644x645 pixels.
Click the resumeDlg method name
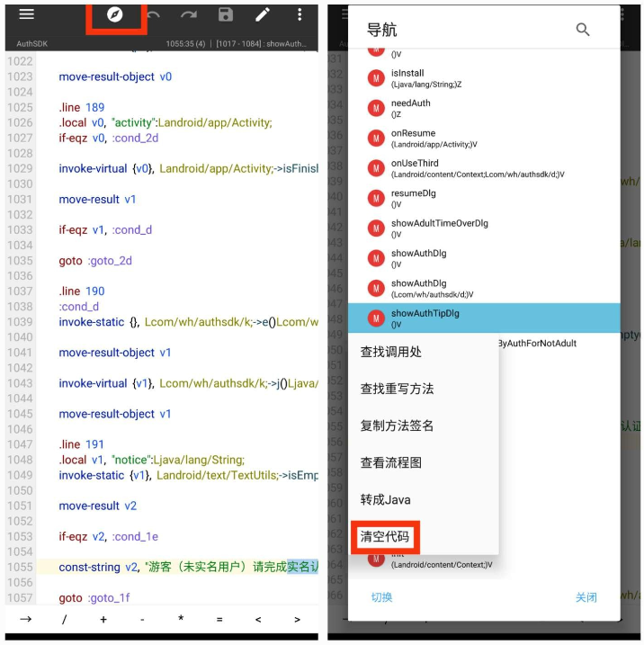click(414, 193)
